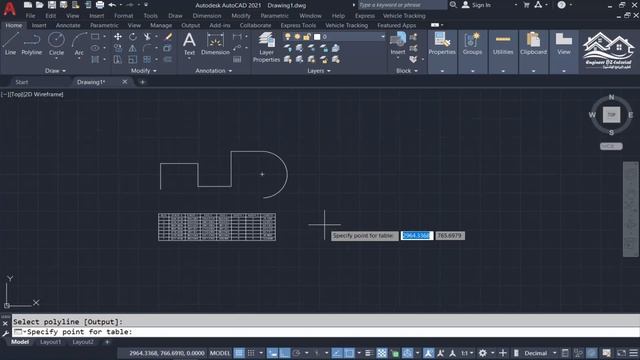The image size is (640, 360).
Task: Toggle polar tracking in status bar
Action: point(297,353)
